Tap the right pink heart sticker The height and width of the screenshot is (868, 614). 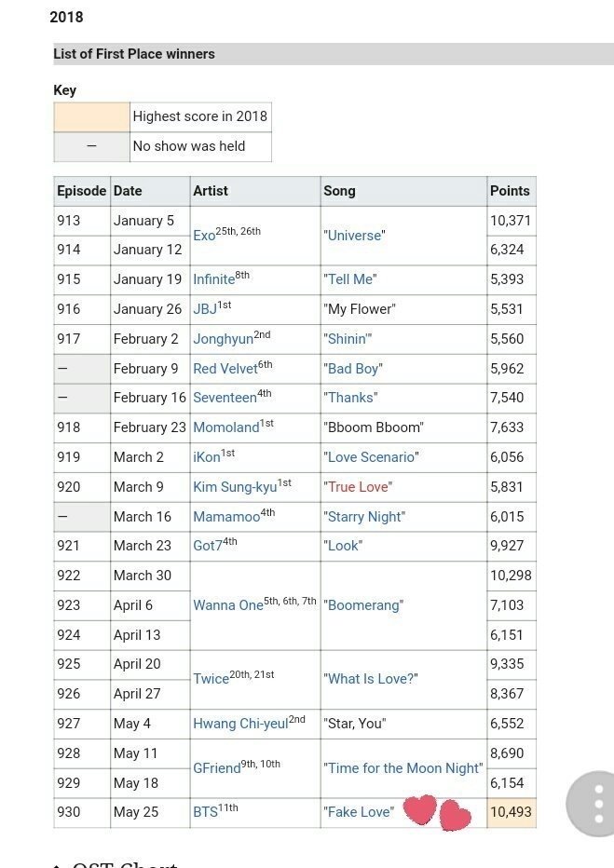(455, 816)
